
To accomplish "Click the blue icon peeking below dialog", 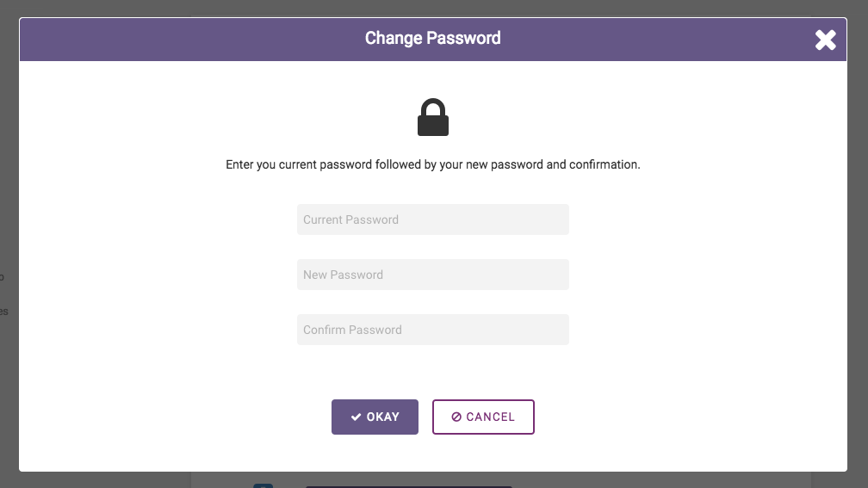I will 263,485.
